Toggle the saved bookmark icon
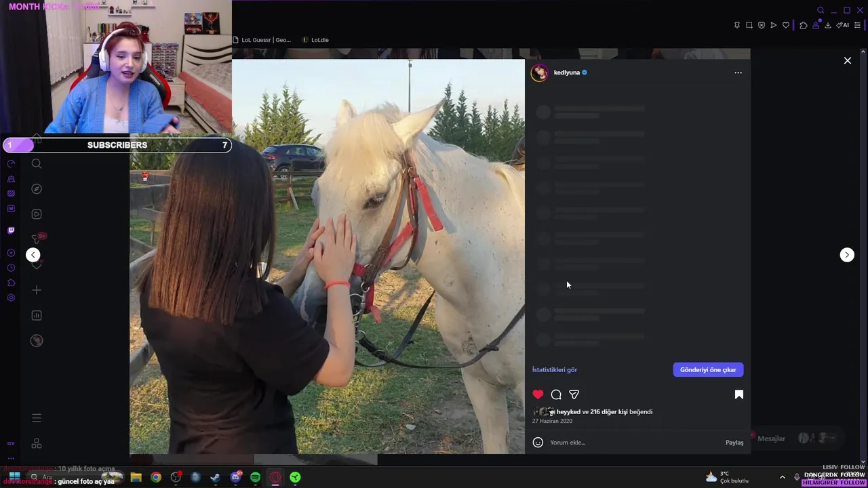Viewport: 868px width, 488px height. pyautogui.click(x=739, y=394)
